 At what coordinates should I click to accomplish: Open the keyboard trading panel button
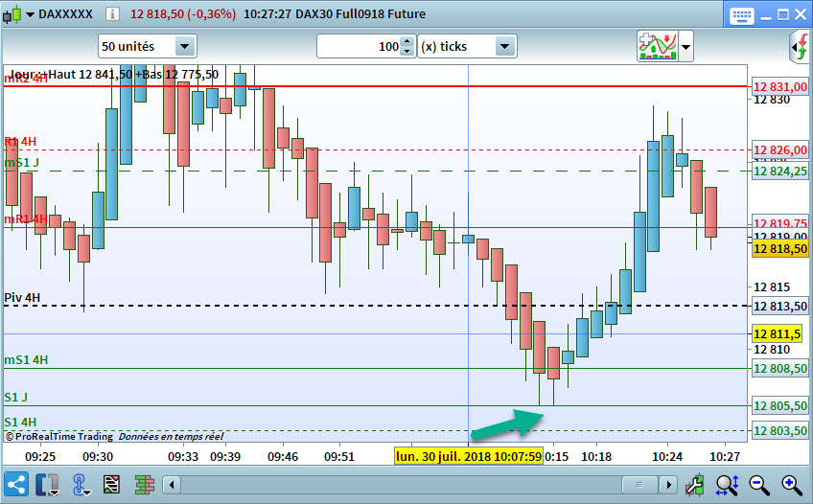point(741,15)
